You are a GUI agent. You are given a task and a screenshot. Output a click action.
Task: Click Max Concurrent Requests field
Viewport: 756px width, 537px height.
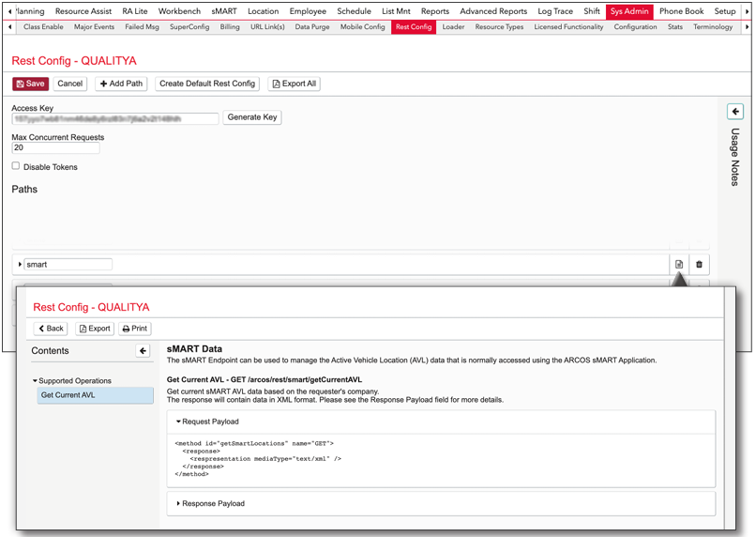click(55, 147)
